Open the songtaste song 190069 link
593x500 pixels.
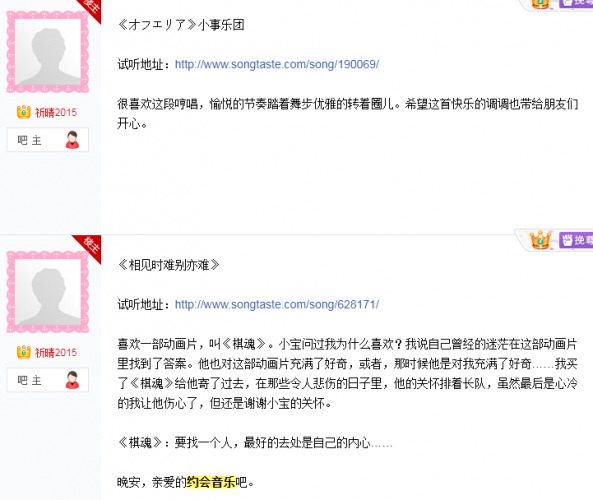277,64
